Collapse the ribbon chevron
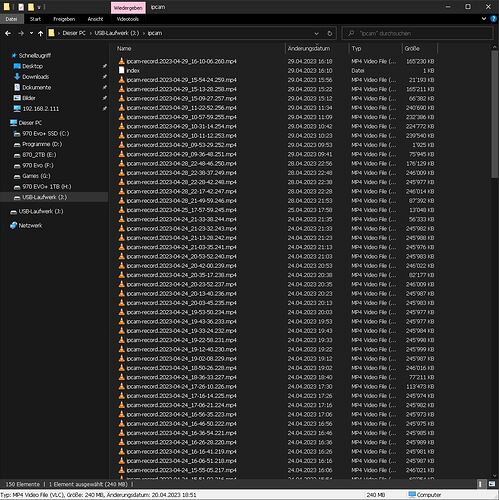The width and height of the screenshot is (499, 500). pyautogui.click(x=484, y=19)
